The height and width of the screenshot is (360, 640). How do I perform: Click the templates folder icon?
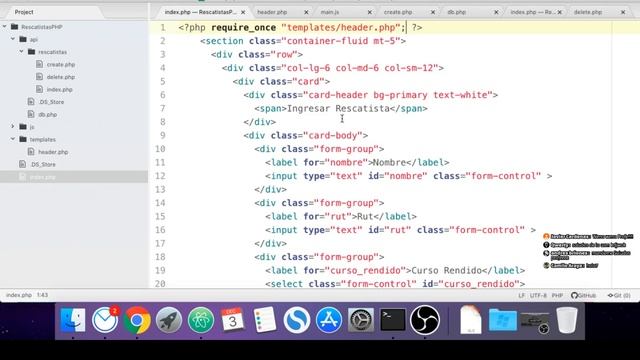click(x=23, y=139)
